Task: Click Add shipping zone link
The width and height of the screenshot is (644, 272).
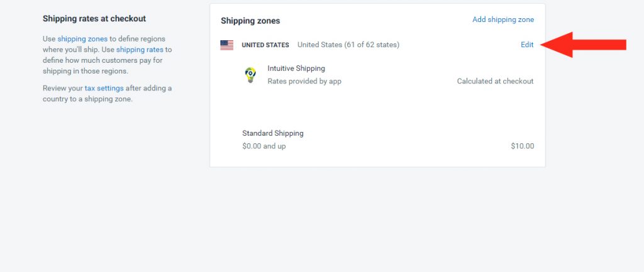Action: (503, 19)
